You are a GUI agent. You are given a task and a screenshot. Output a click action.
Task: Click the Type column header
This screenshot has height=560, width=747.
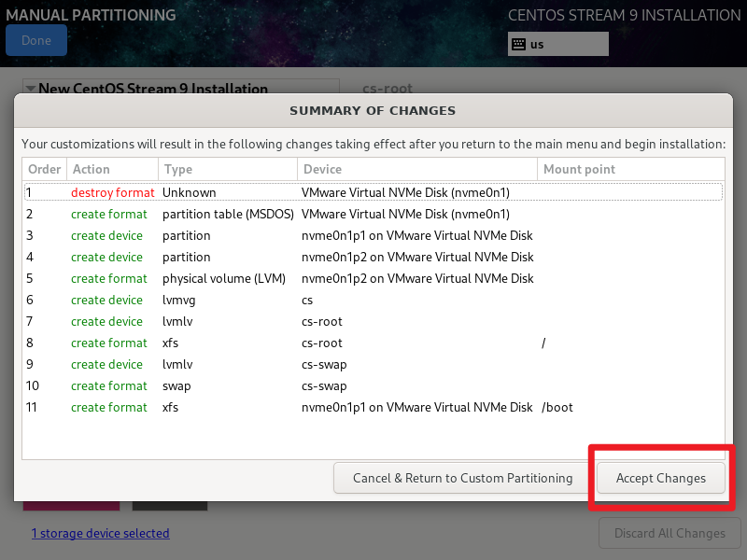coord(228,170)
